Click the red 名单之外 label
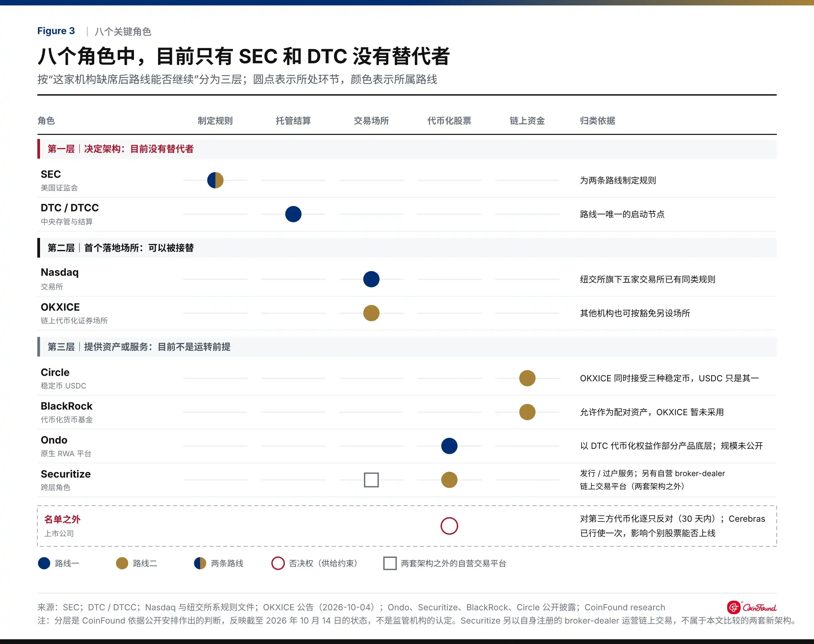 coord(62,520)
